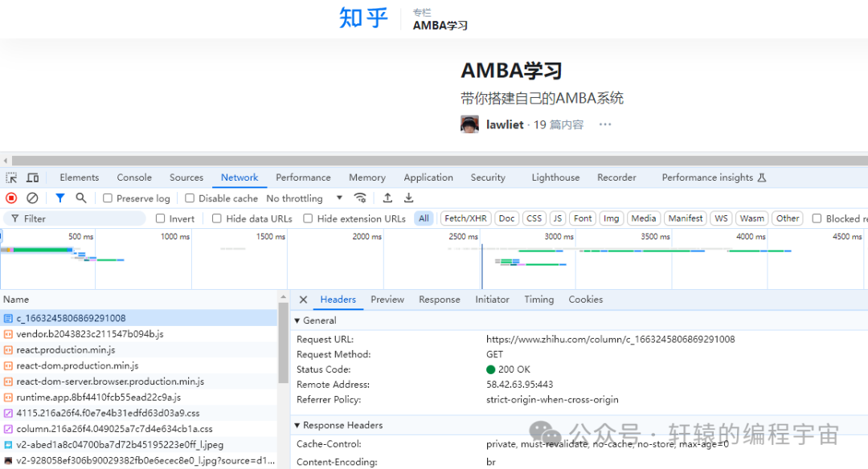Filter by WS requests
This screenshot has width=868, height=469.
tap(721, 218)
